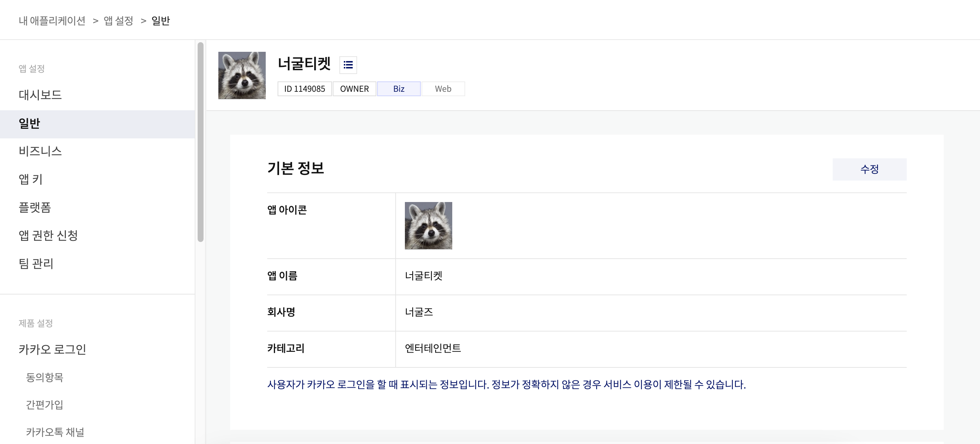Image resolution: width=980 pixels, height=444 pixels.
Task: Open 카카오 로그인 product settings
Action: click(x=52, y=349)
